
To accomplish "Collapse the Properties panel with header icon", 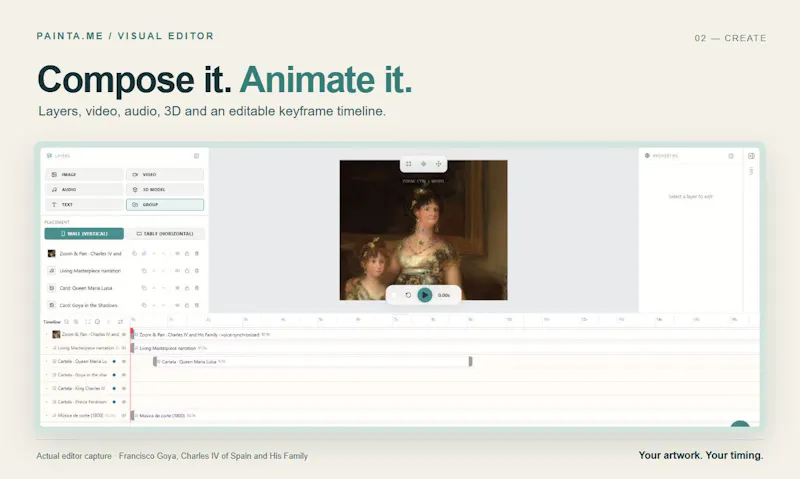I will click(731, 156).
